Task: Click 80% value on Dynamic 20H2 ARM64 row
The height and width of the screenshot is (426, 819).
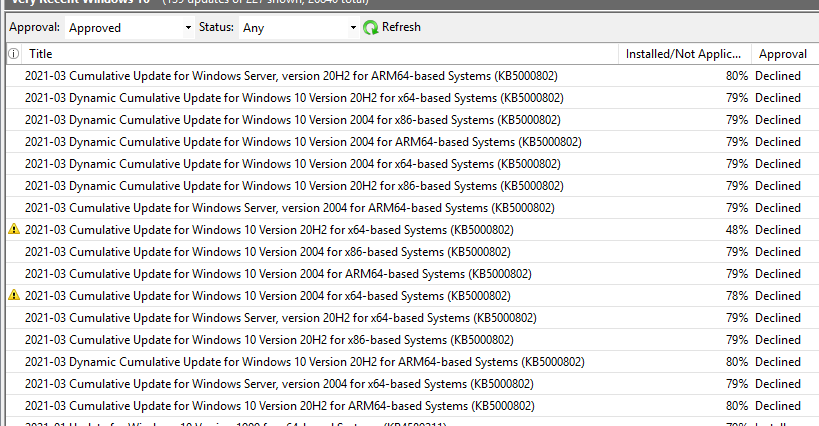Action: coord(736,361)
